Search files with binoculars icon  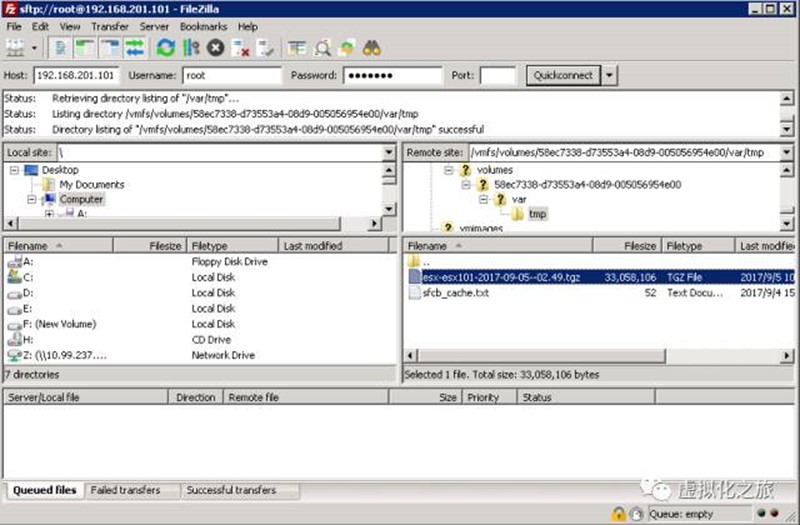point(371,48)
